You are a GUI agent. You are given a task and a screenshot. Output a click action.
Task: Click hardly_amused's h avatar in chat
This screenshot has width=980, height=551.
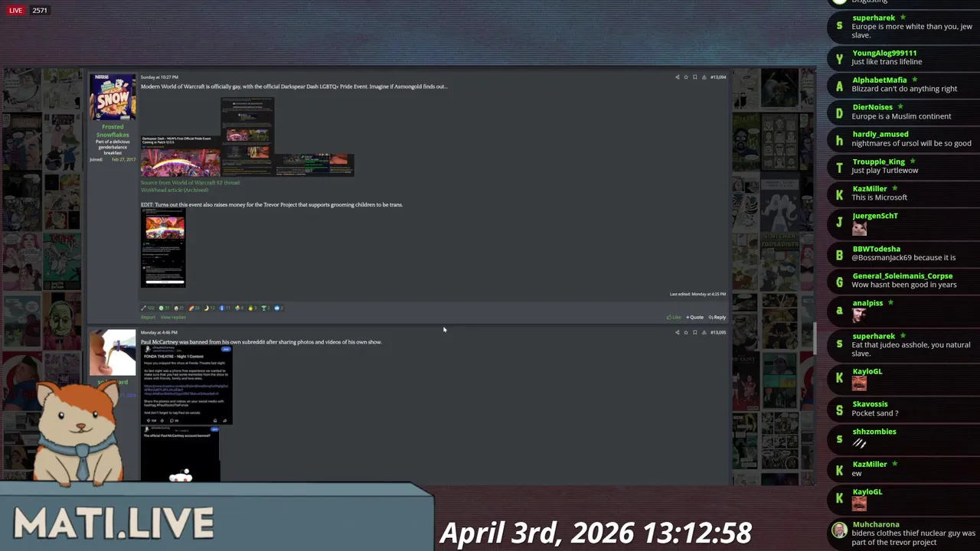point(839,141)
